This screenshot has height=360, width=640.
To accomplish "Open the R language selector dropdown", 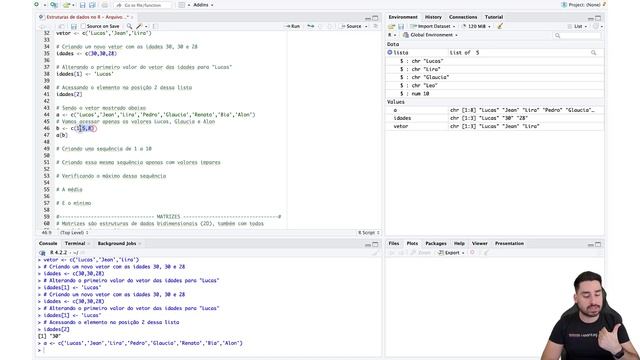I will (x=391, y=35).
